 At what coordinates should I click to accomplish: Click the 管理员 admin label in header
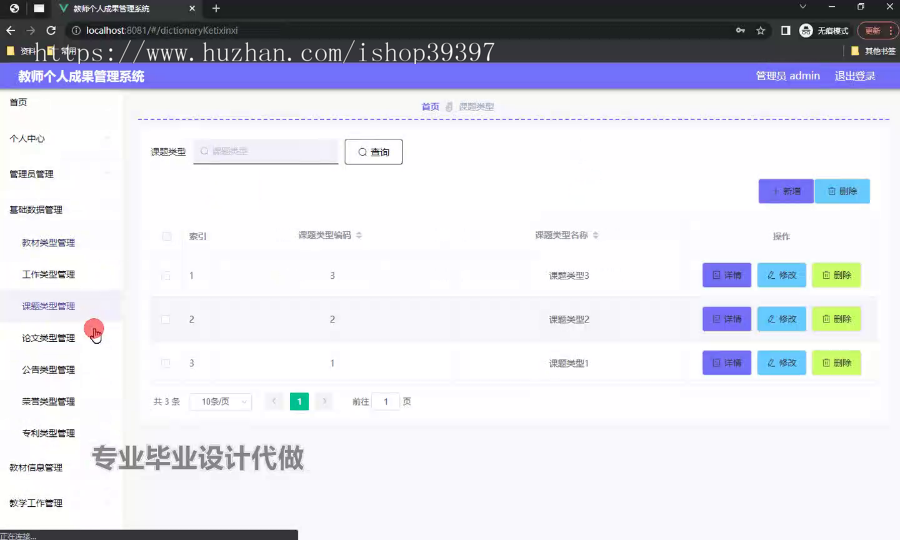(788, 76)
